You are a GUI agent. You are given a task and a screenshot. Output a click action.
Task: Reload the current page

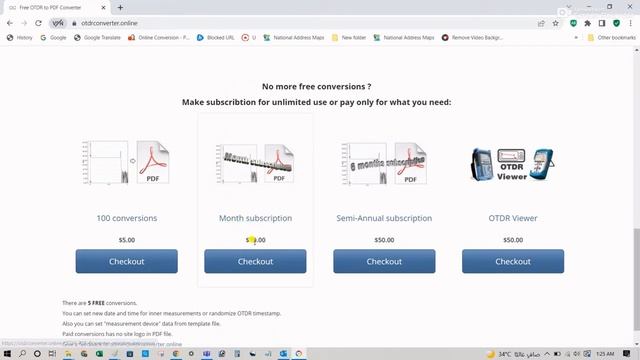[x=38, y=23]
